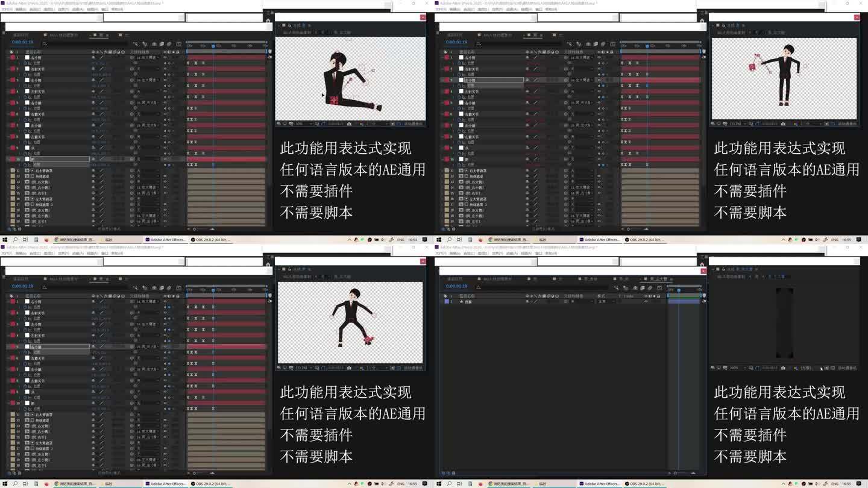
Task: Click the pink label color swatch of 右小臂
Action: click(x=13, y=57)
